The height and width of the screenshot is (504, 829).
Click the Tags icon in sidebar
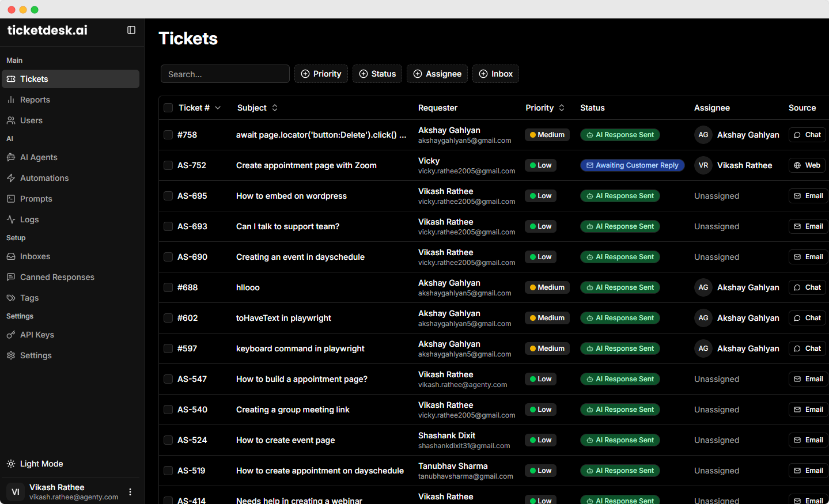pyautogui.click(x=11, y=298)
